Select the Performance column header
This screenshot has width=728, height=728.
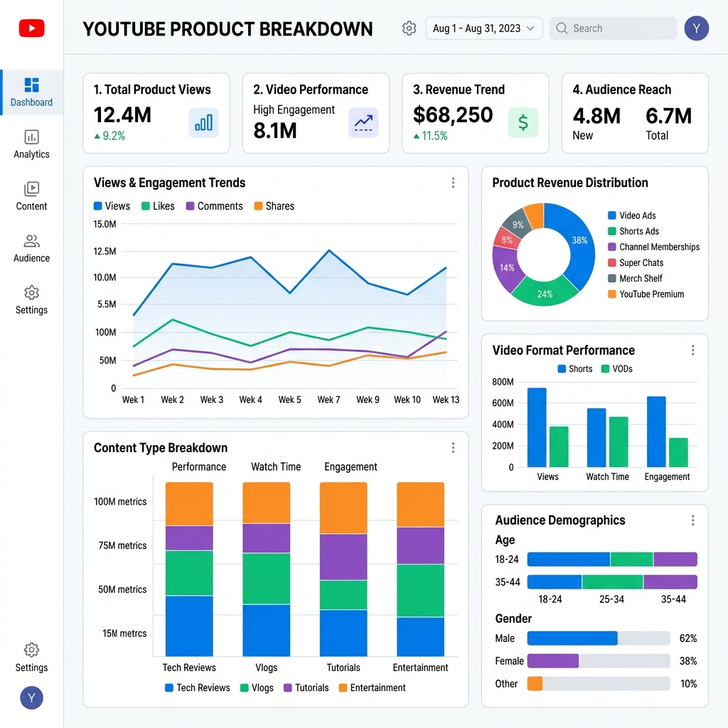point(199,466)
